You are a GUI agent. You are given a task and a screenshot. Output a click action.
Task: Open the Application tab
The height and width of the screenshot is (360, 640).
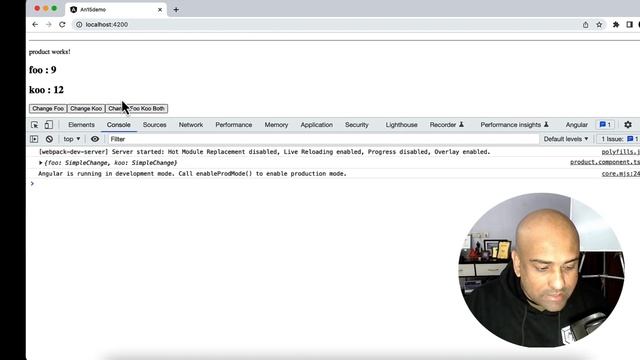click(x=316, y=125)
